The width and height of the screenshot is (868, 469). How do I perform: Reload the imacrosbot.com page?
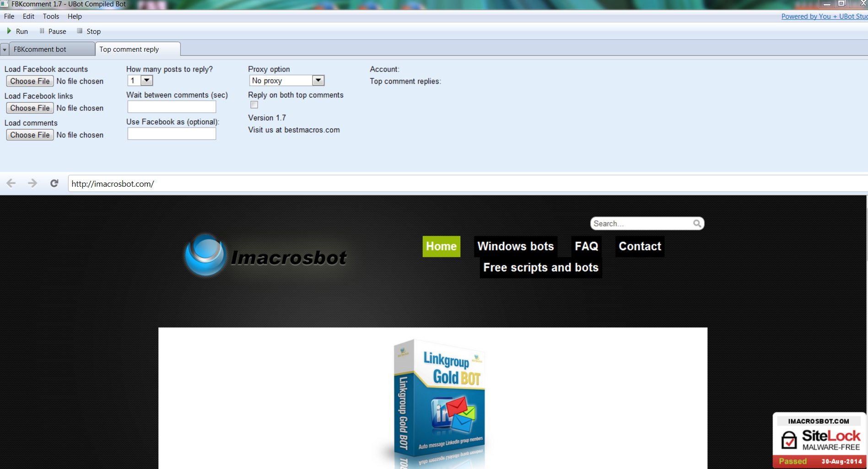point(54,183)
